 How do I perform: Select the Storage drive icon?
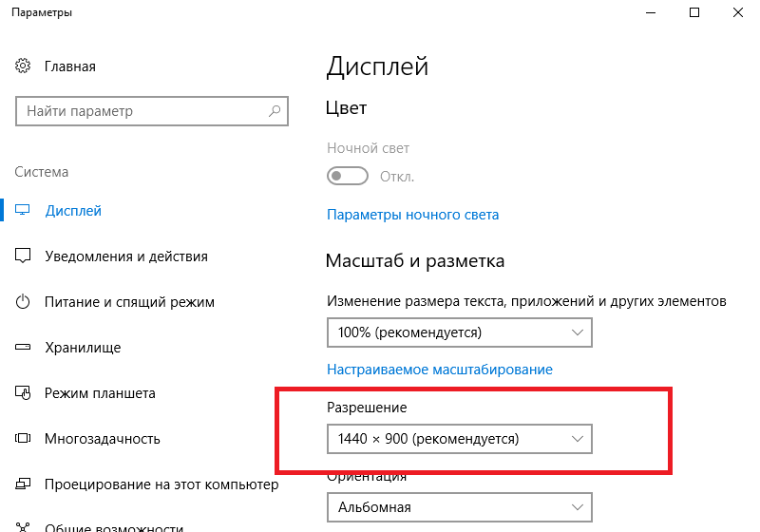[24, 348]
